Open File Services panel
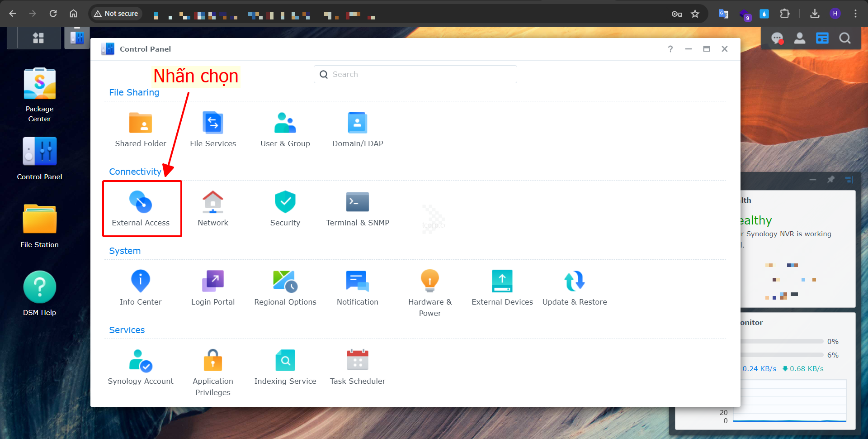 pos(213,129)
